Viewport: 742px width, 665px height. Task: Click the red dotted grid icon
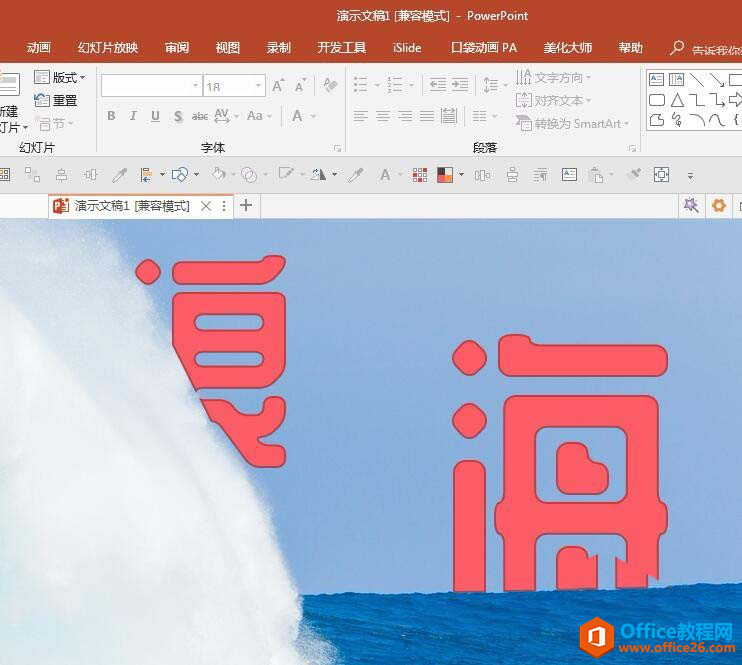420,175
